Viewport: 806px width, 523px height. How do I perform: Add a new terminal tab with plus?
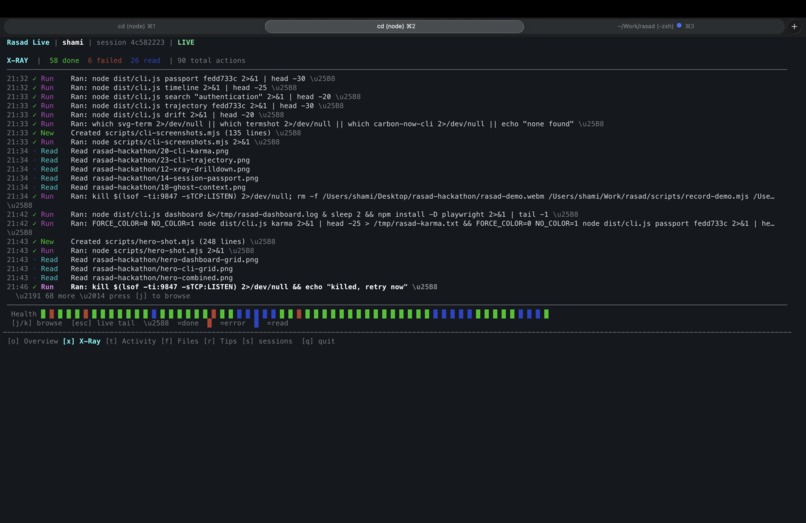794,26
